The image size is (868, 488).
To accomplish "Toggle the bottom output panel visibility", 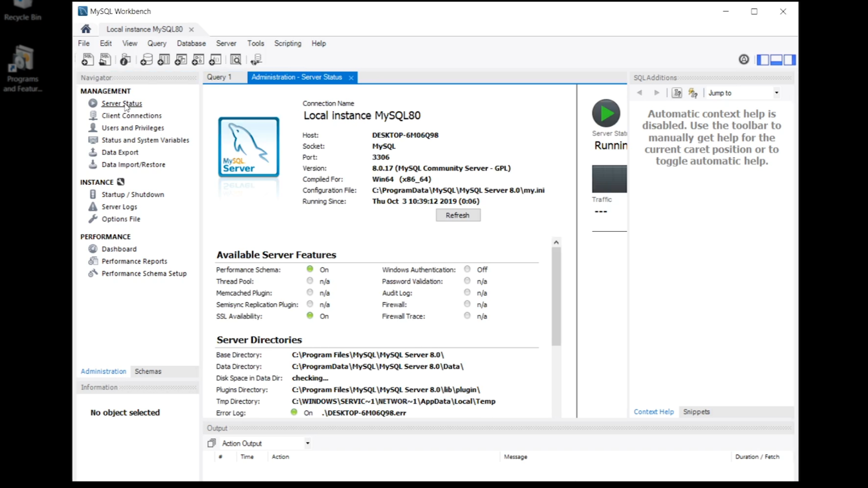I will click(x=776, y=60).
